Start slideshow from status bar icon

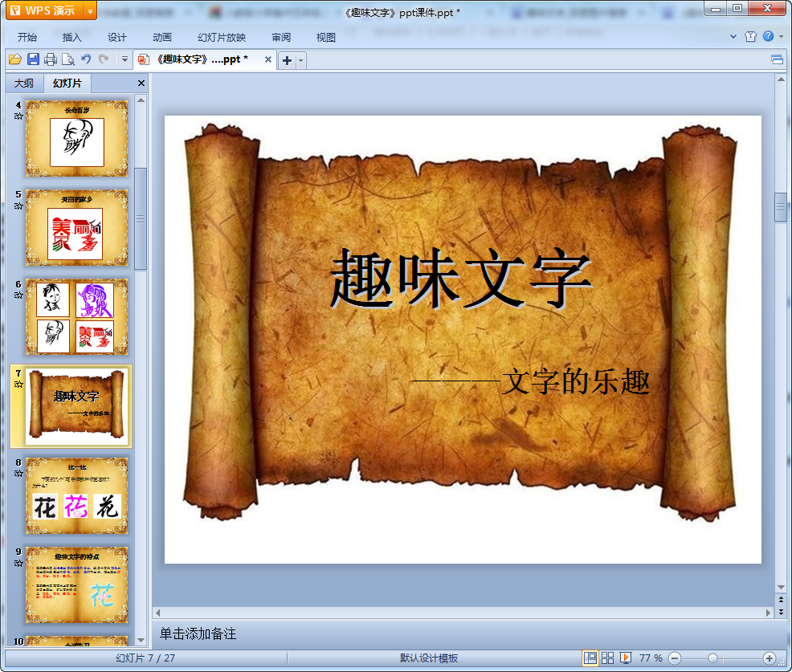[625, 658]
